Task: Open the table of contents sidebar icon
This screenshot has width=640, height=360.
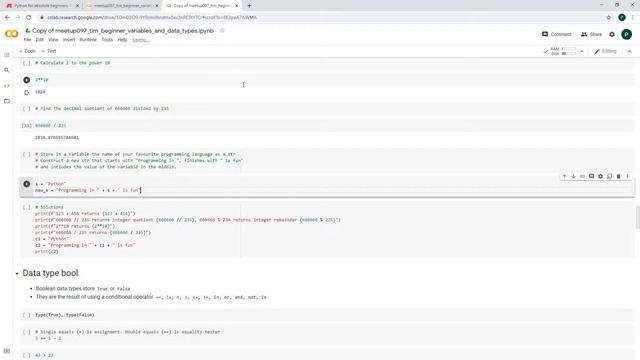Action: click(x=7, y=55)
